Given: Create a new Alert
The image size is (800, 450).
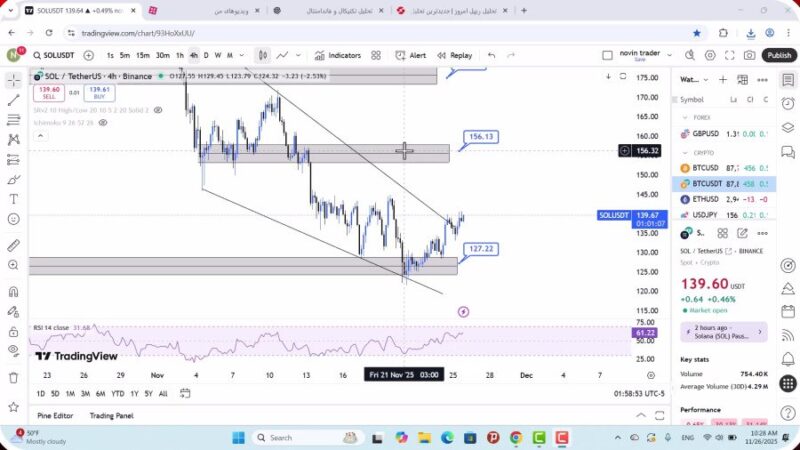Looking at the screenshot, I should [411, 56].
